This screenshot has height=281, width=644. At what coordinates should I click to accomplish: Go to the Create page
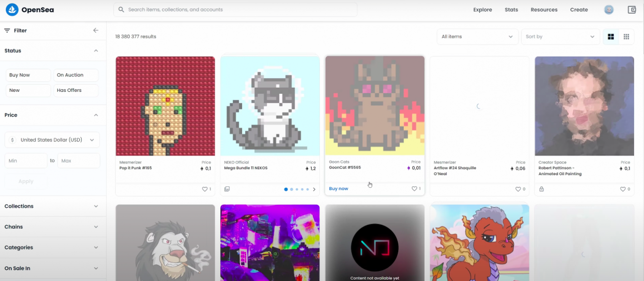click(x=579, y=10)
